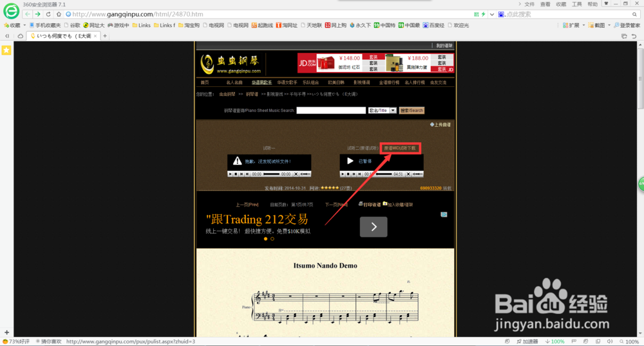Select the 名人名曲 navigation tab
644x346 pixels.
(234, 82)
